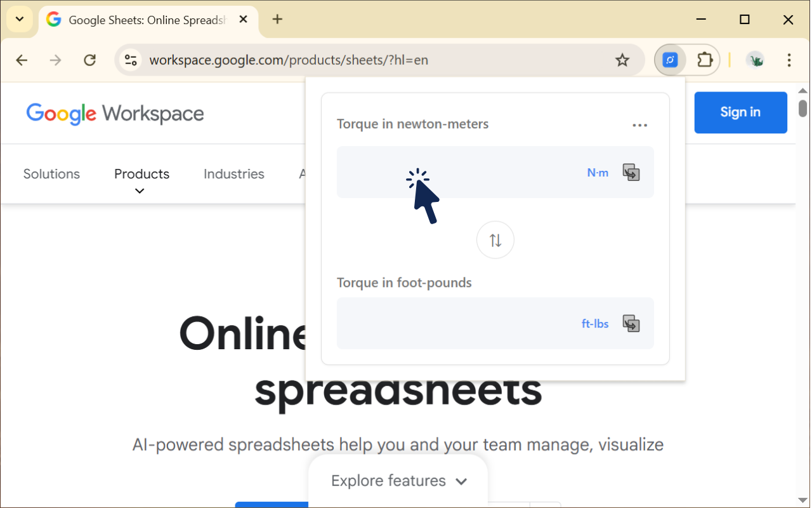Go back to the previous page
Image resolution: width=812 pixels, height=508 pixels.
click(x=22, y=60)
